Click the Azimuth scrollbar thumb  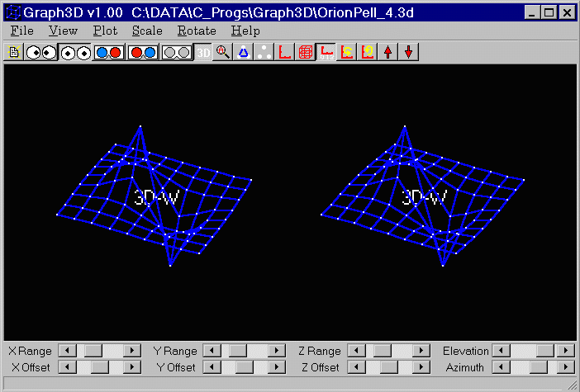[x=538, y=367]
